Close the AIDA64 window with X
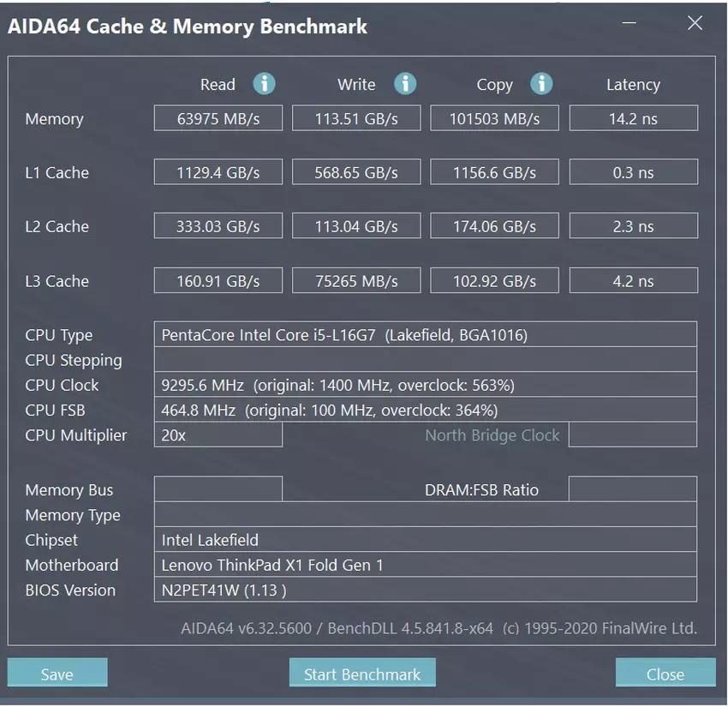This screenshot has height=707, width=728. tap(695, 24)
